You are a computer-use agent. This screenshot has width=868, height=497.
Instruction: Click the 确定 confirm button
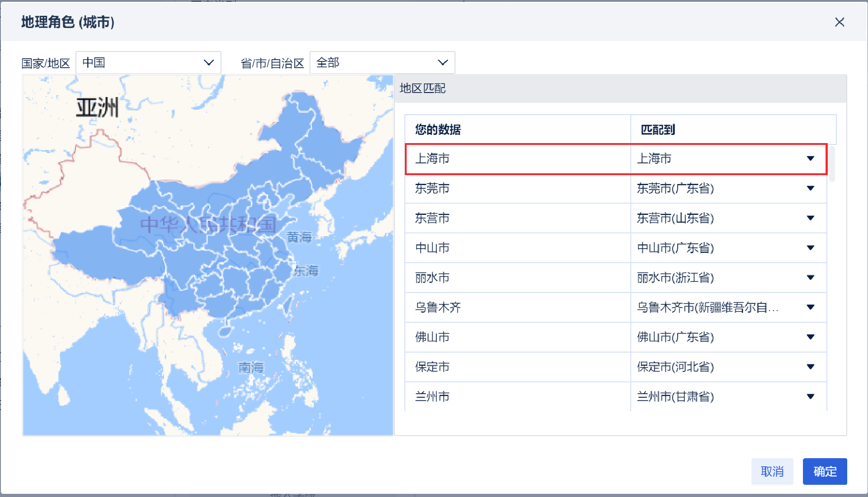pyautogui.click(x=825, y=471)
